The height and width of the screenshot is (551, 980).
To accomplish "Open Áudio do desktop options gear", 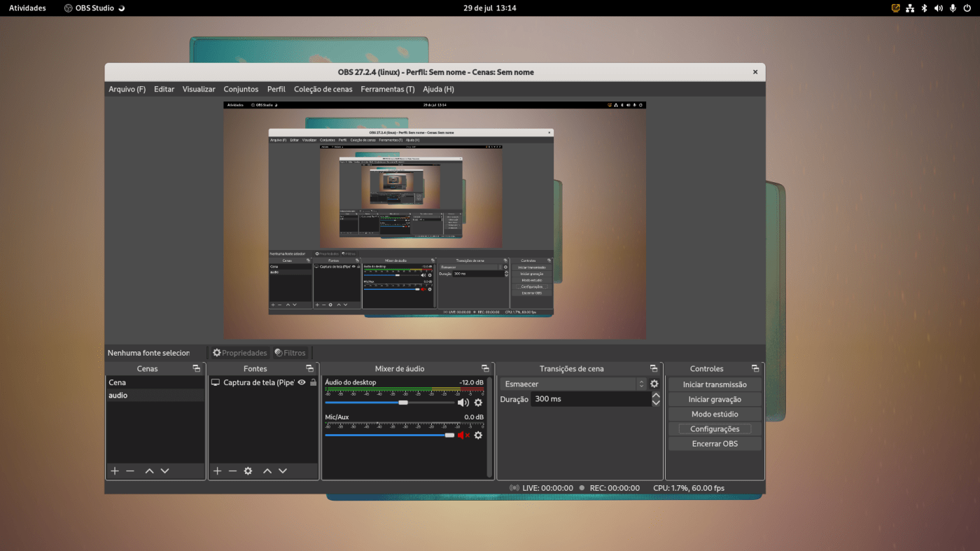I will coord(477,403).
